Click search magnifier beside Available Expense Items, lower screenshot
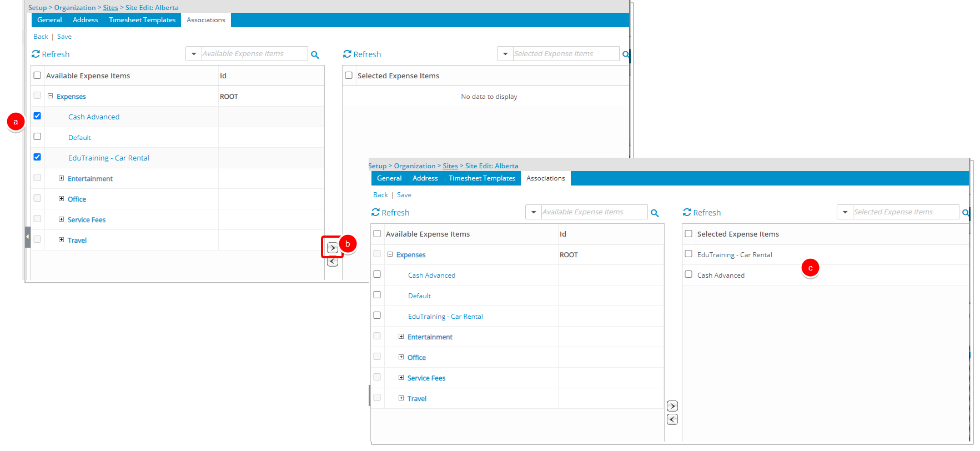 click(x=655, y=213)
